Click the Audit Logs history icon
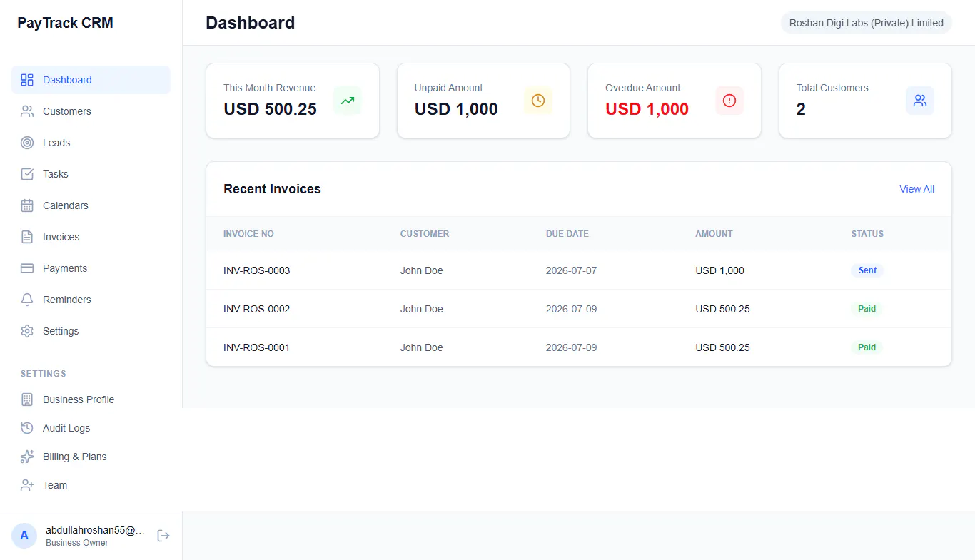The height and width of the screenshot is (560, 975). (27, 428)
